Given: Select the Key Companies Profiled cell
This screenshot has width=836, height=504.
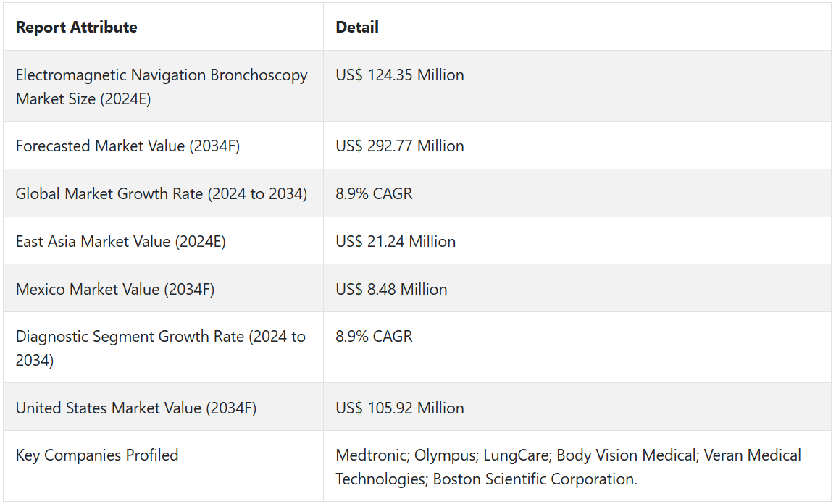Looking at the screenshot, I should coord(97,455).
